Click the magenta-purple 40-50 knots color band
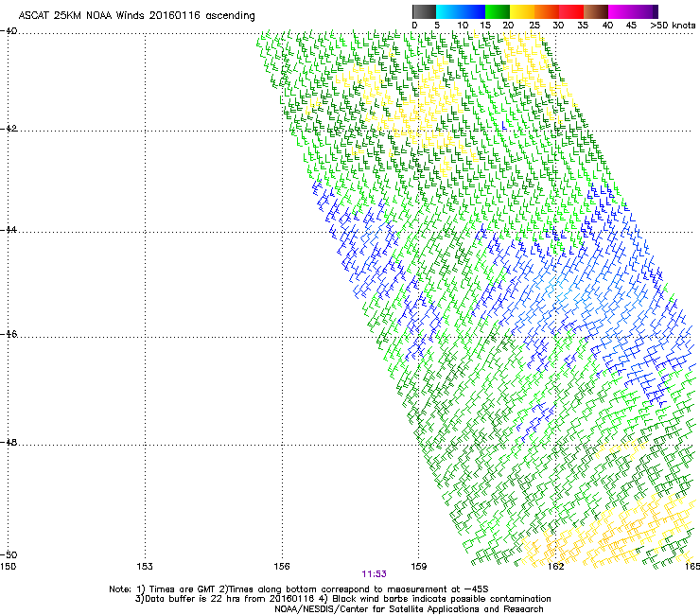This screenshot has height=615, width=700. (x=633, y=11)
